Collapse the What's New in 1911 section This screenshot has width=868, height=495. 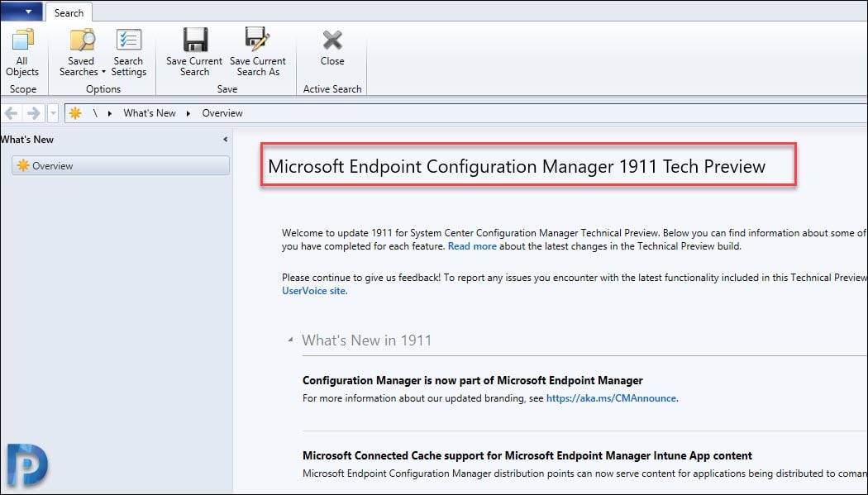point(290,340)
